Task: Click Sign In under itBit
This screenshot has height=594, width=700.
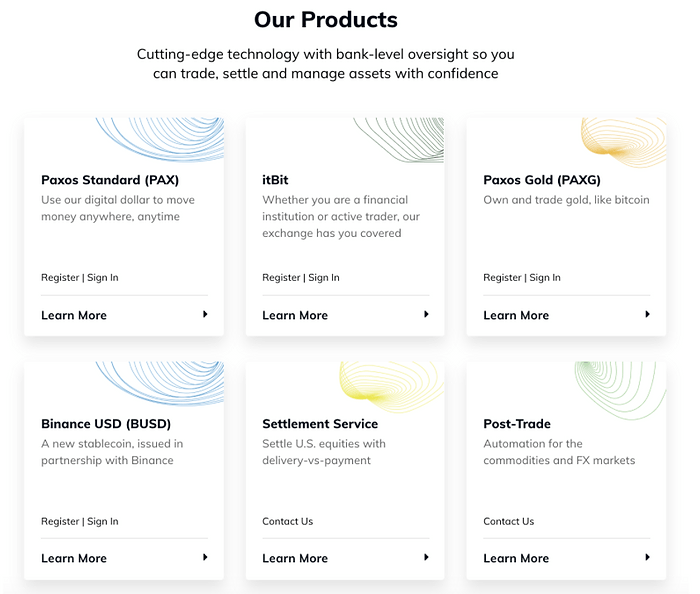Action: (324, 277)
